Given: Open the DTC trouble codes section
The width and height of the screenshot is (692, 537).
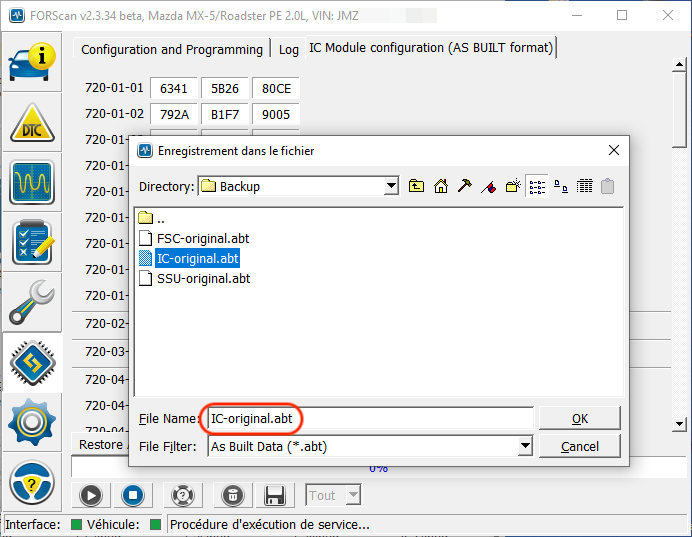Looking at the screenshot, I should tap(32, 124).
